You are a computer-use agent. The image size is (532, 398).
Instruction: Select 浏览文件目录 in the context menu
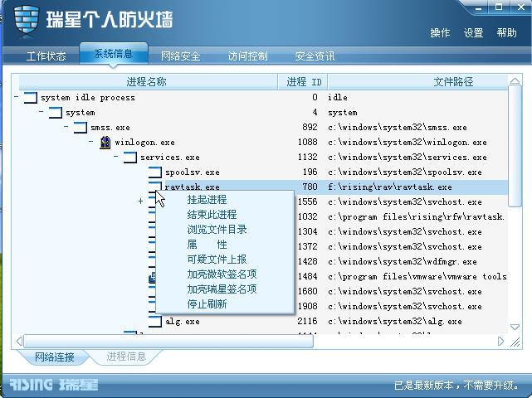tap(217, 230)
